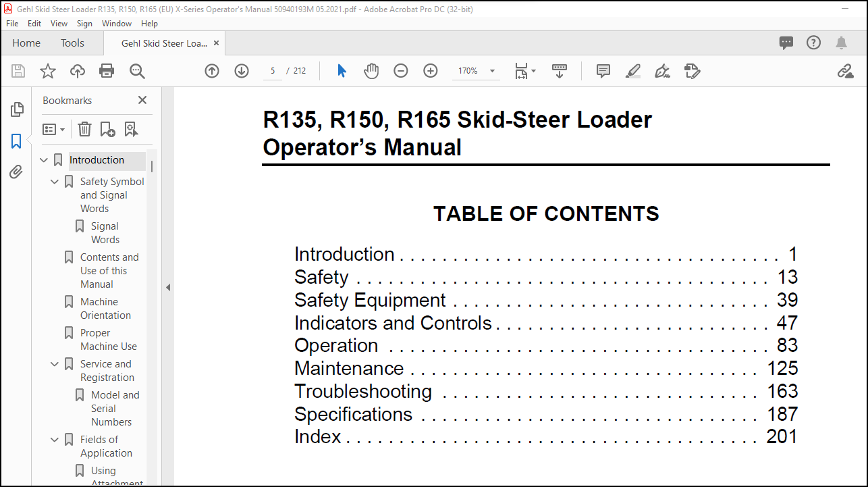868x487 pixels.
Task: Open the Attachments paperclip panel
Action: 16,172
